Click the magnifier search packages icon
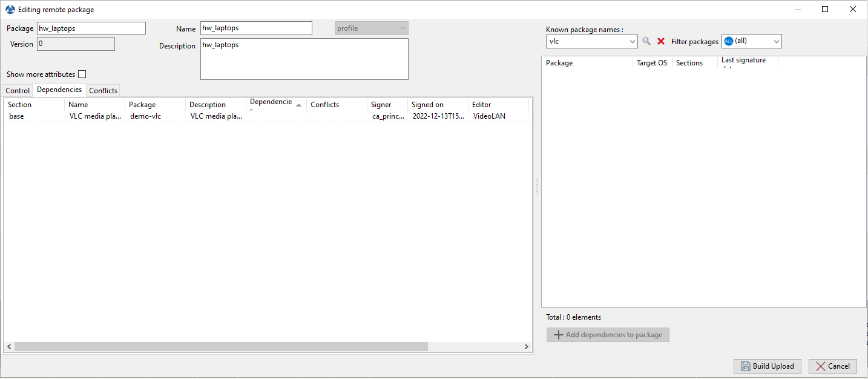Screen dimensions: 868x379 646,41
